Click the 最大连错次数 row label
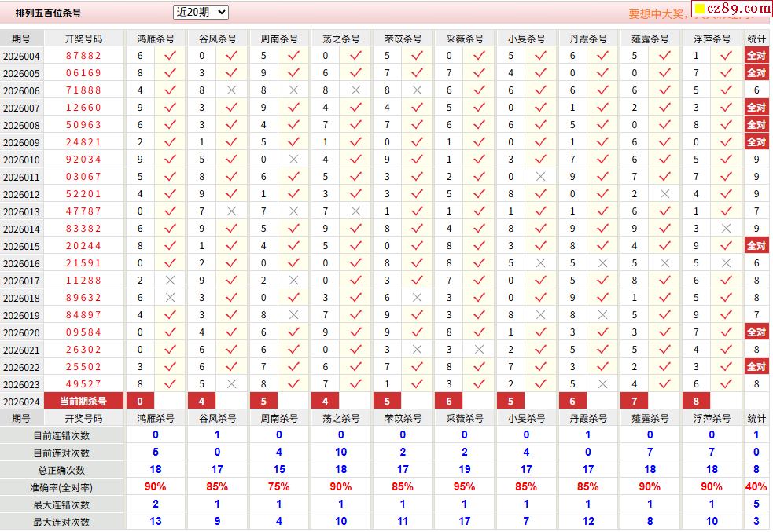Image resolution: width=773 pixels, height=532 pixels. click(x=61, y=505)
